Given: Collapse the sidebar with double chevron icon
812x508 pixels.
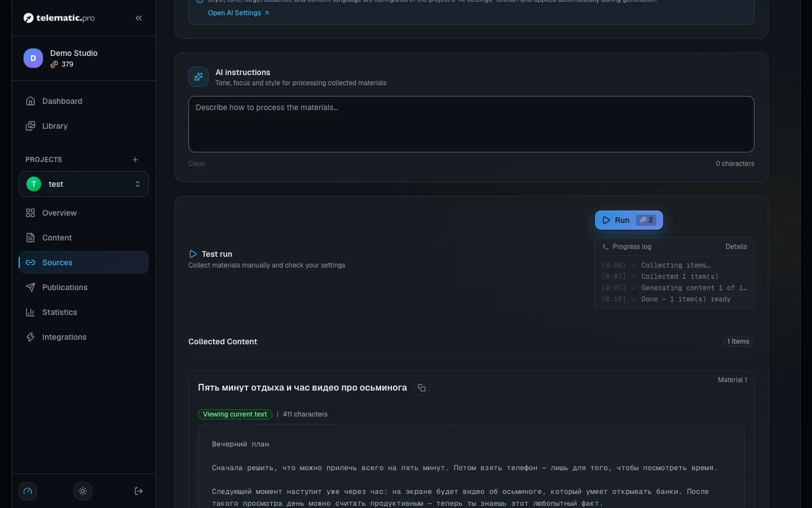Looking at the screenshot, I should click(x=139, y=18).
